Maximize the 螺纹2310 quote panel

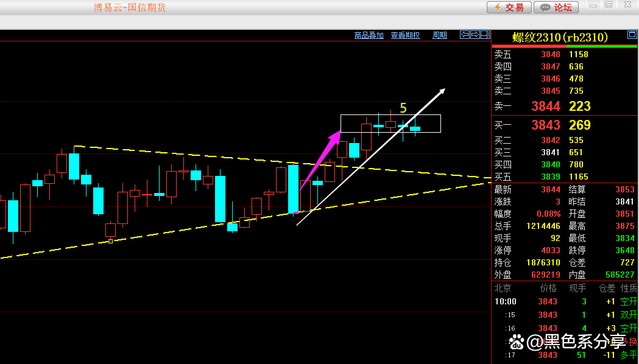(x=632, y=35)
